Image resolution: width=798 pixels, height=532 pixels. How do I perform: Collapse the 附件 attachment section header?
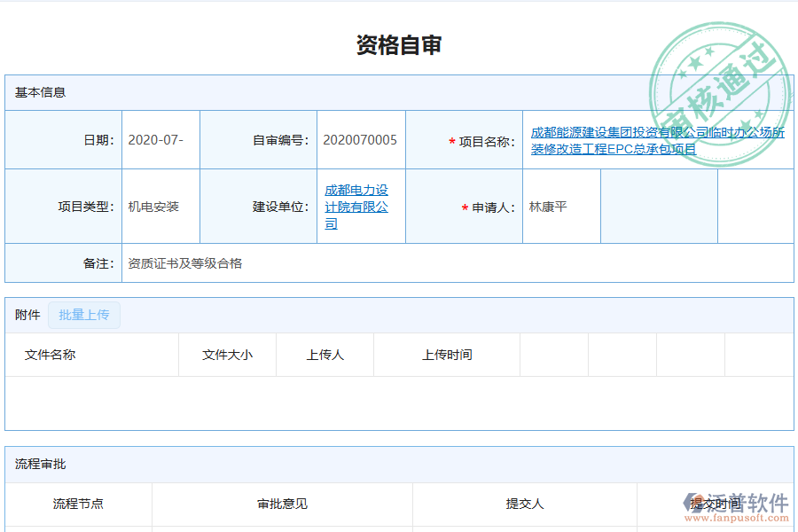tap(27, 315)
